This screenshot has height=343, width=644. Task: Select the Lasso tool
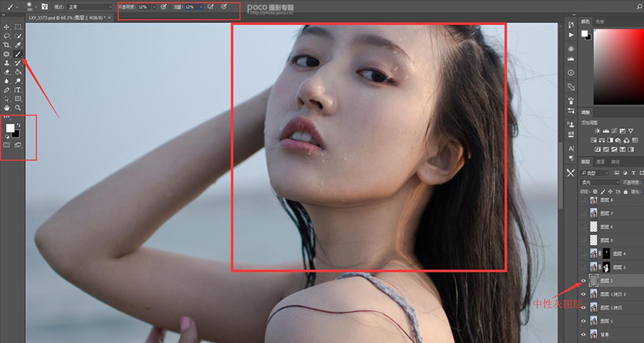click(x=6, y=36)
